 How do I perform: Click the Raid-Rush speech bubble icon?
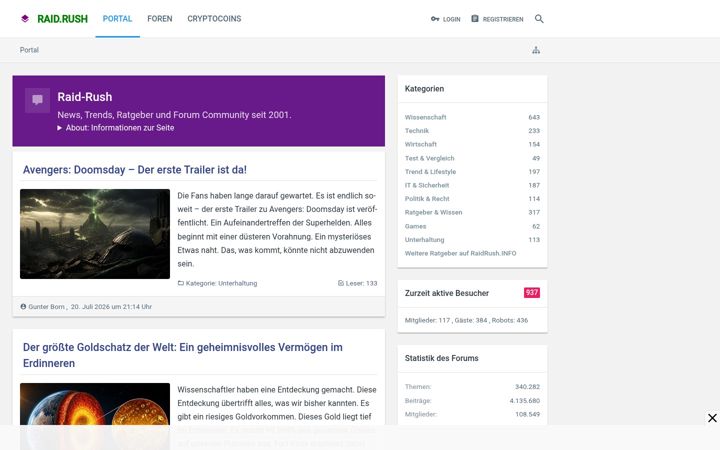click(37, 100)
